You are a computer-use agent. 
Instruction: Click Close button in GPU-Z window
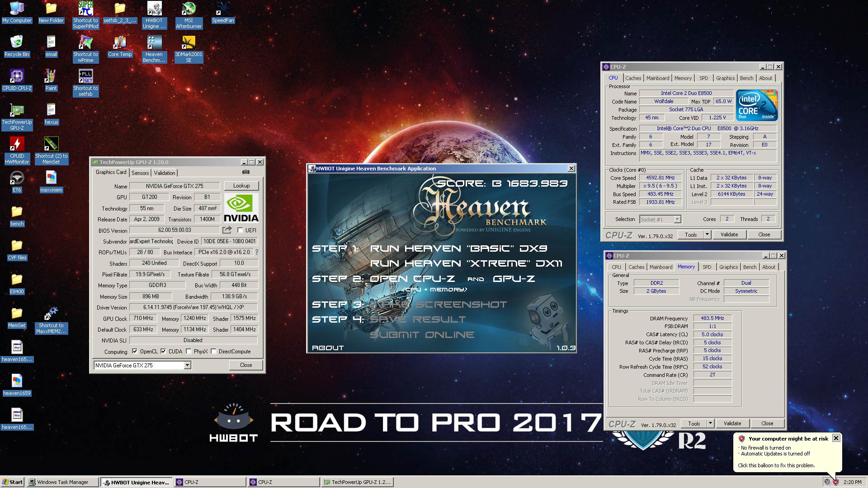(246, 365)
